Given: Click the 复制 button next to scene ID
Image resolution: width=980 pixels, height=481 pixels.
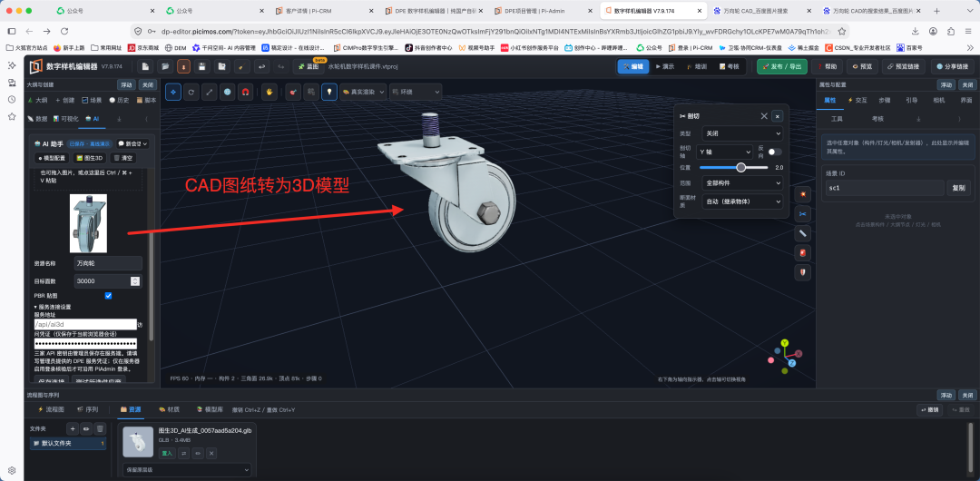Looking at the screenshot, I should click(x=959, y=188).
